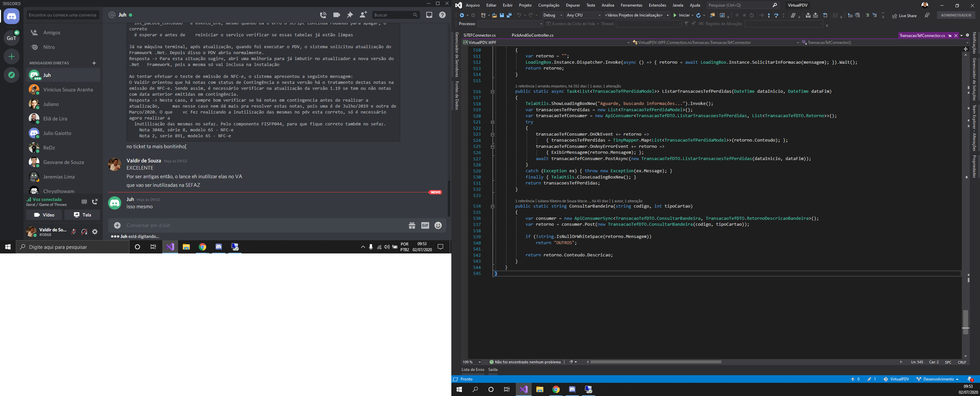980x396 pixels.
Task: Add friends to the direct message
Action: [x=363, y=15]
